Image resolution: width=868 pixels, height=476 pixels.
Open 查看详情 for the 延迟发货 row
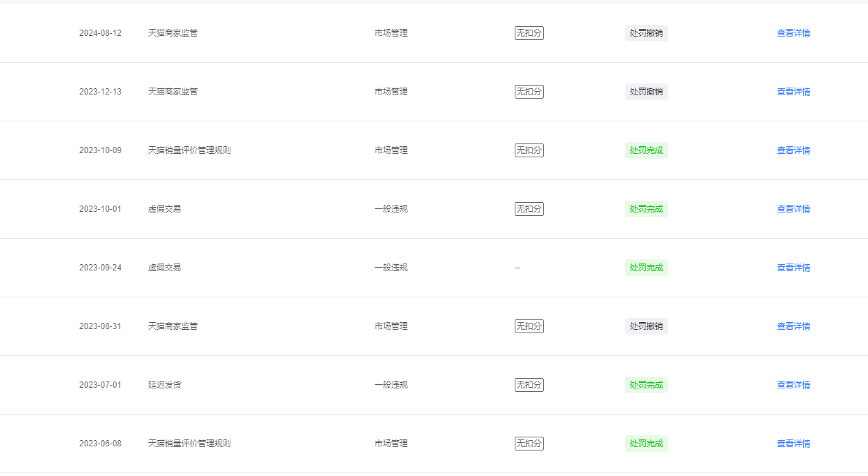click(793, 385)
